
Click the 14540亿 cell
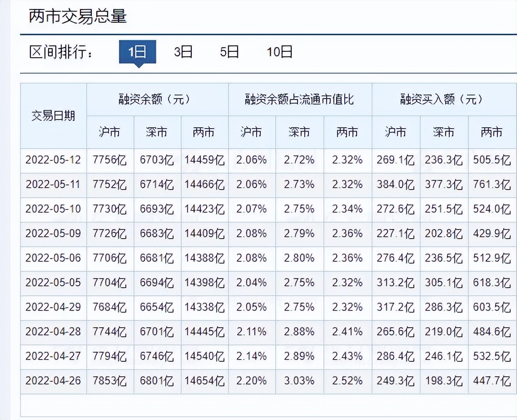(204, 357)
